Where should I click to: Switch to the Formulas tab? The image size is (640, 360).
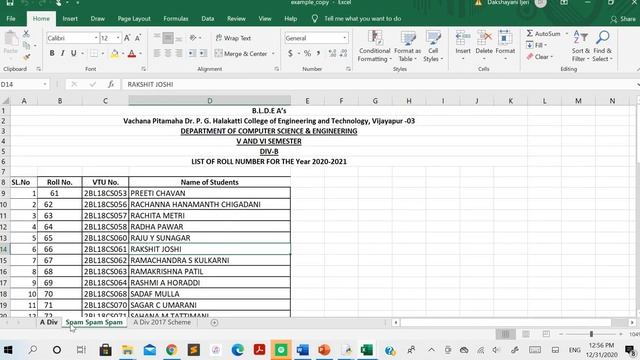click(x=176, y=19)
